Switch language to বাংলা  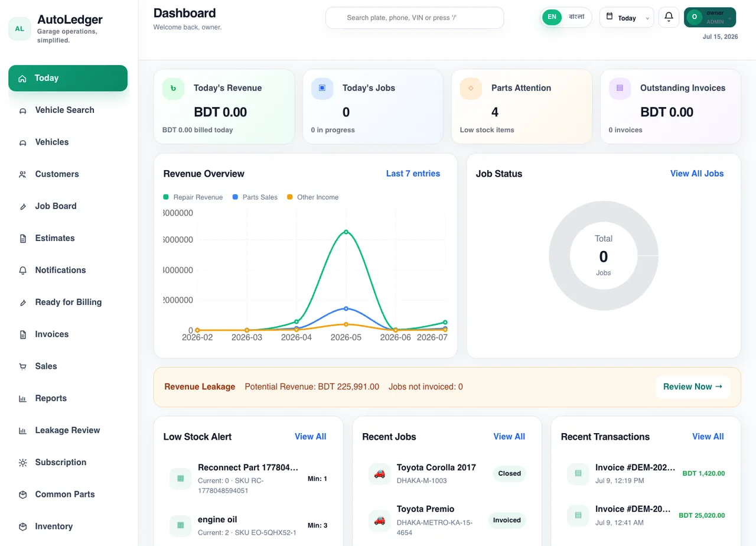576,17
